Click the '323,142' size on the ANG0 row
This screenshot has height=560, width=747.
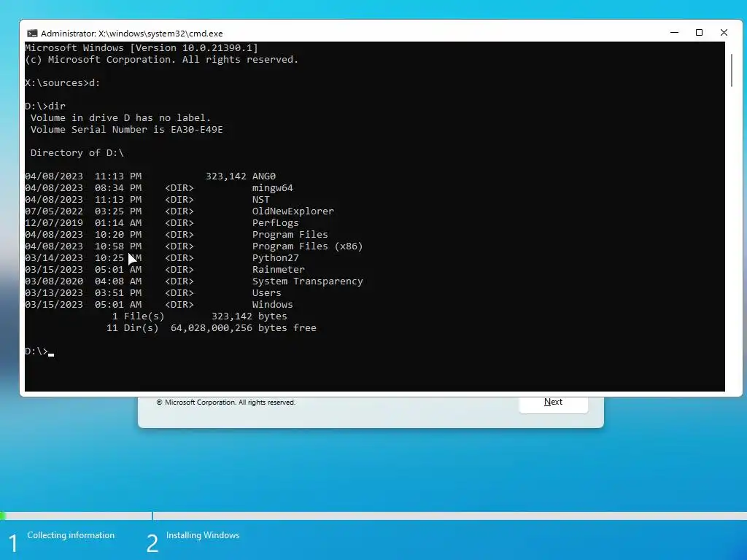(226, 176)
